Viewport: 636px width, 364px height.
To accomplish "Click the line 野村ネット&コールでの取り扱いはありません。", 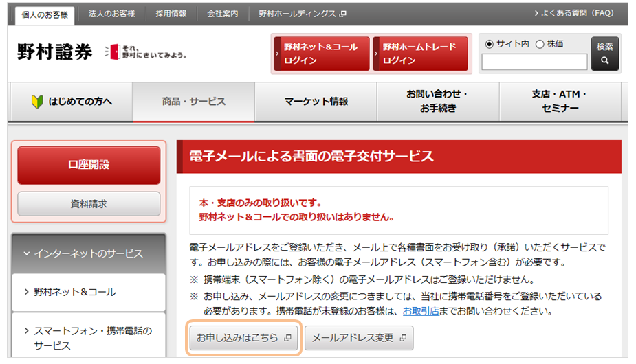I will [296, 217].
